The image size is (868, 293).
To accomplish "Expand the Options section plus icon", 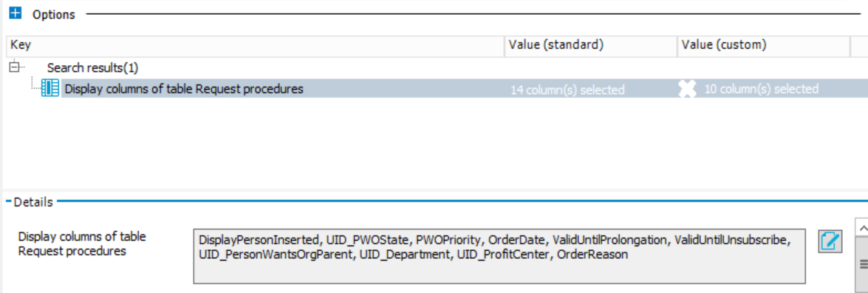I will coord(16,13).
